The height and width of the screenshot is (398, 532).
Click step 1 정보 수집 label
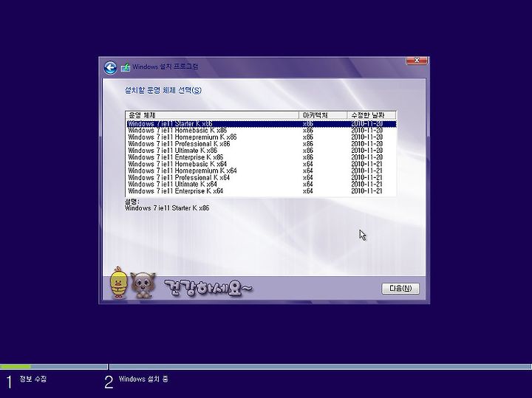pos(33,379)
